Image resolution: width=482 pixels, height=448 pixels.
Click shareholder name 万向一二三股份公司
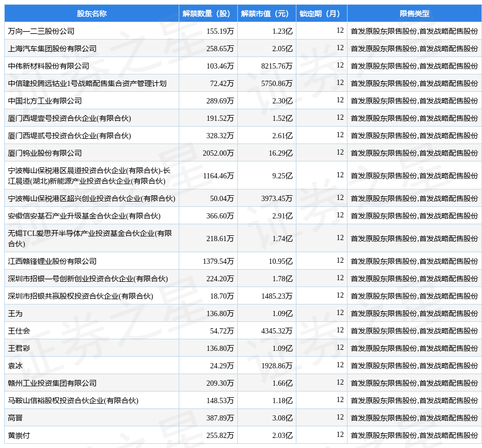(x=41, y=31)
